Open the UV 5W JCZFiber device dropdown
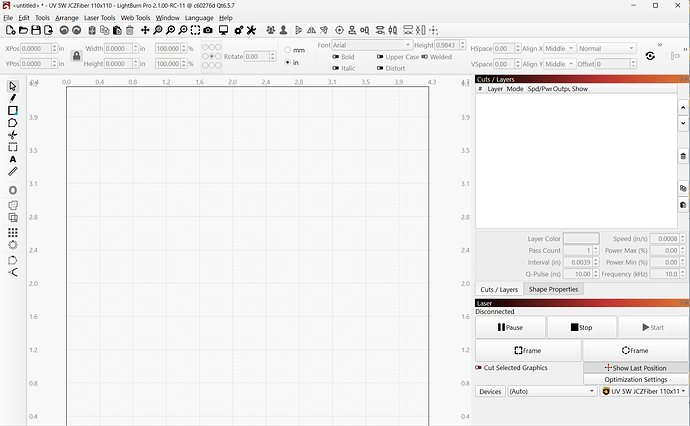The height and width of the screenshot is (426, 690). tap(644, 391)
